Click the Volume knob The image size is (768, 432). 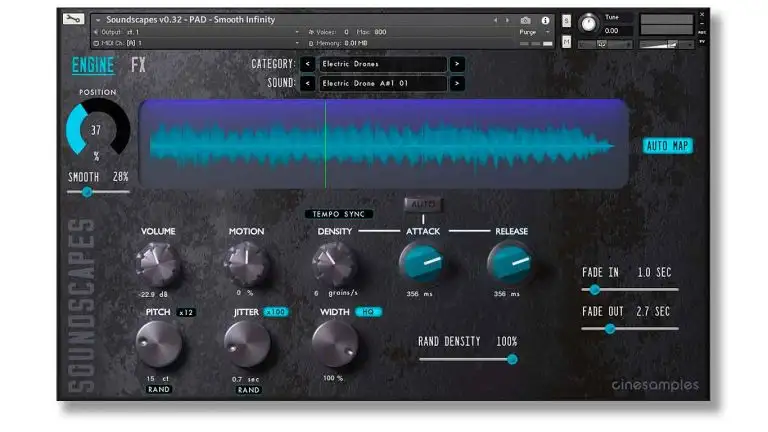[158, 264]
